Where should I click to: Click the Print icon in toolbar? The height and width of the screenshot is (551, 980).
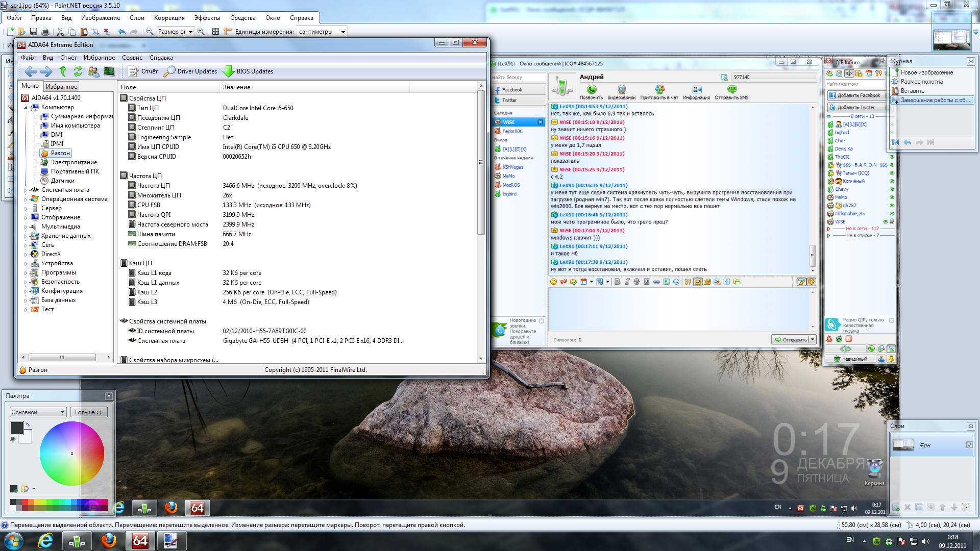[x=45, y=32]
